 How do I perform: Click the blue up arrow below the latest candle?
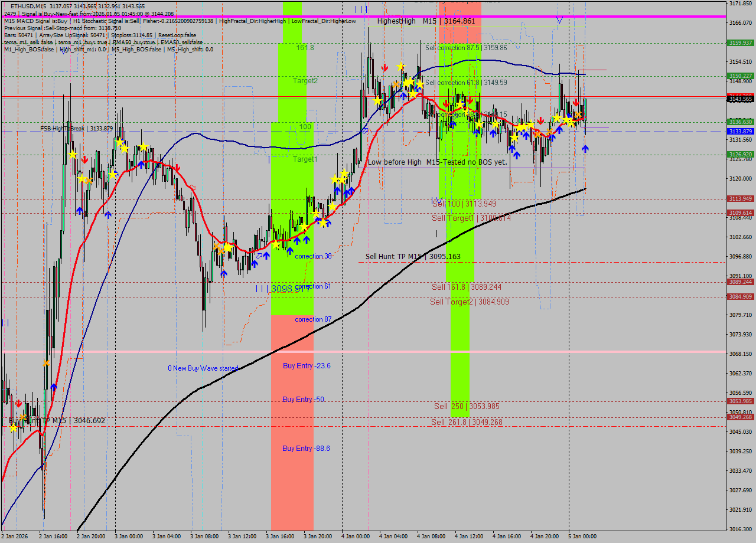(585, 148)
